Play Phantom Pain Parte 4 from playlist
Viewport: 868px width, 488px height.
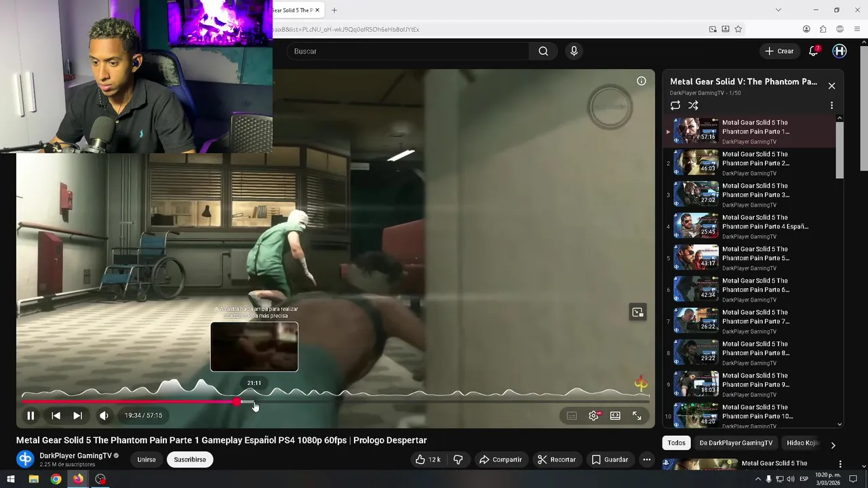point(749,226)
